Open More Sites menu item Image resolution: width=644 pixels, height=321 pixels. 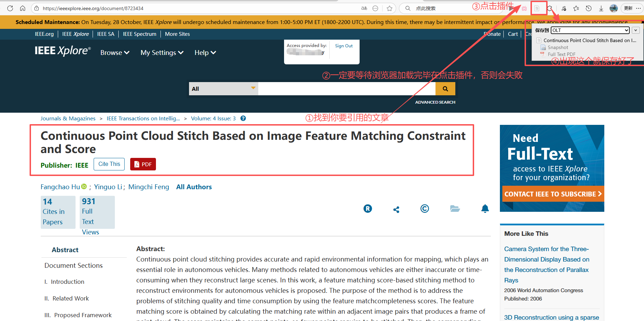coord(178,34)
